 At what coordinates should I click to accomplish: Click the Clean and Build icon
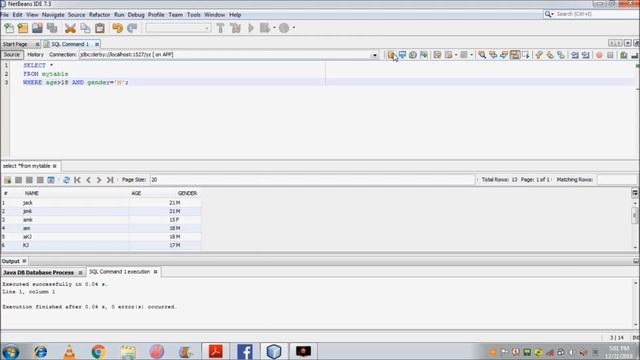pos(236,28)
